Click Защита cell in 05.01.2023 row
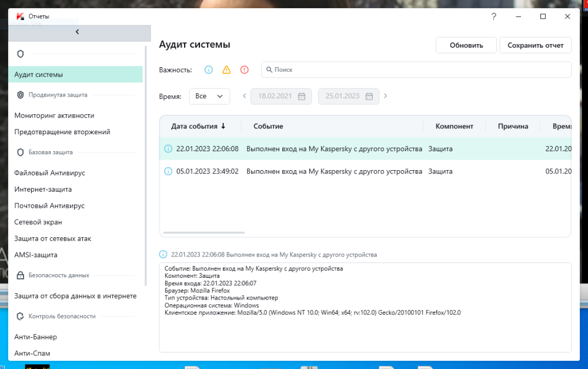Image resolution: width=588 pixels, height=369 pixels. pyautogui.click(x=440, y=171)
